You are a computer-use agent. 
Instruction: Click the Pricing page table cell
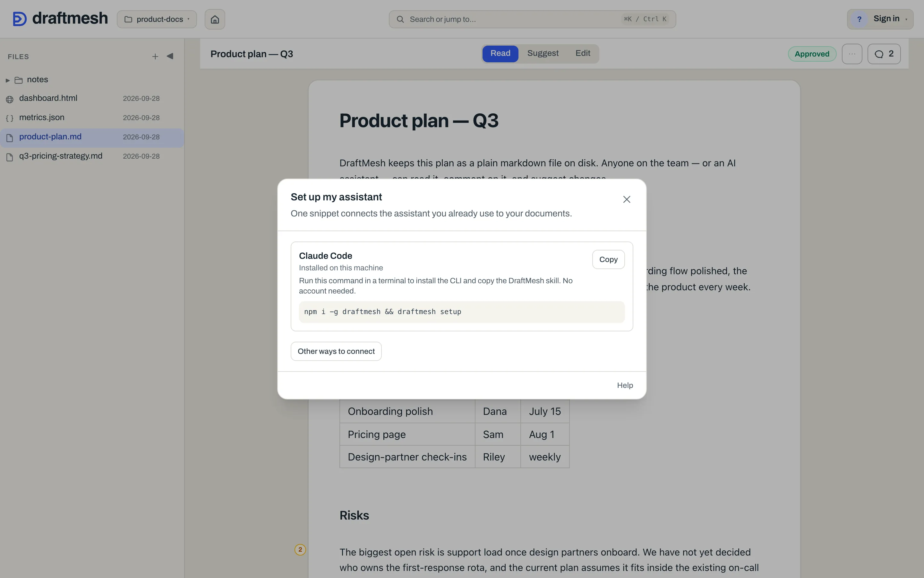click(x=407, y=434)
